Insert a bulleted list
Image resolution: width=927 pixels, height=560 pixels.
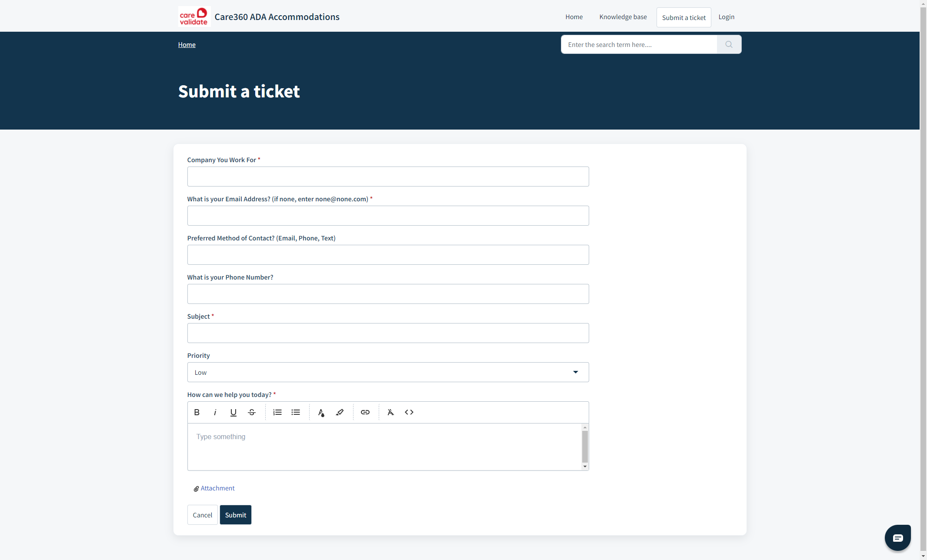coord(296,412)
